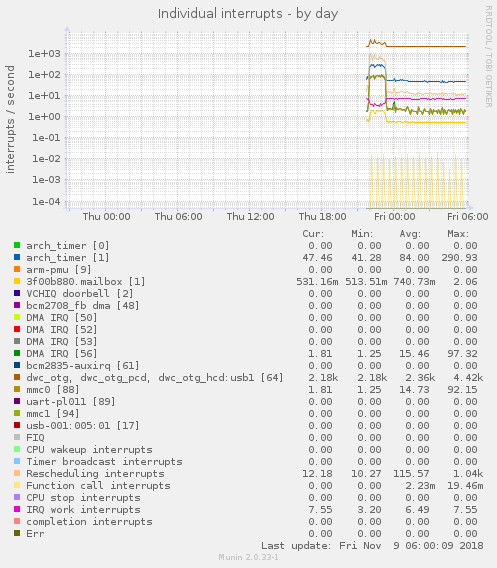Click the RRDTOOL / TOBI OETIKER watermark

click(488, 57)
